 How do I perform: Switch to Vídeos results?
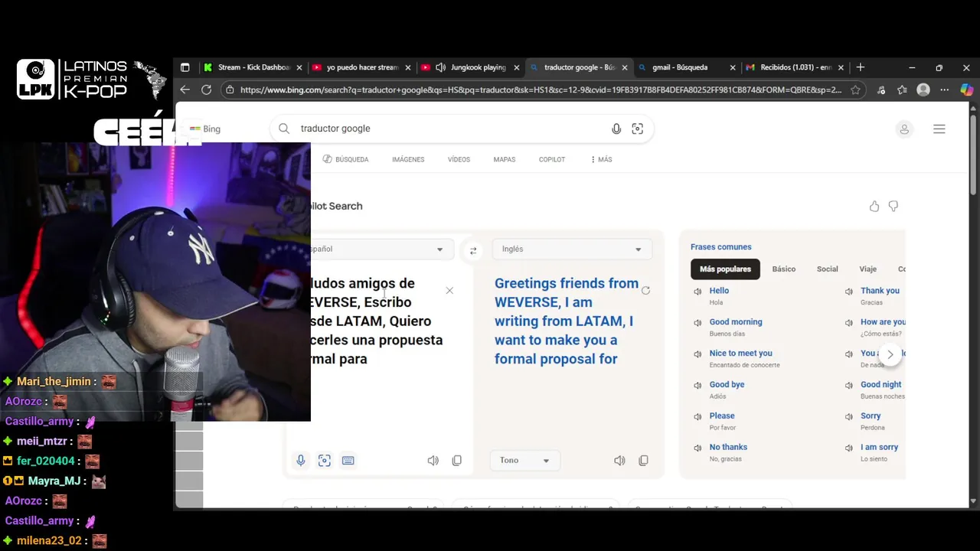pyautogui.click(x=459, y=159)
